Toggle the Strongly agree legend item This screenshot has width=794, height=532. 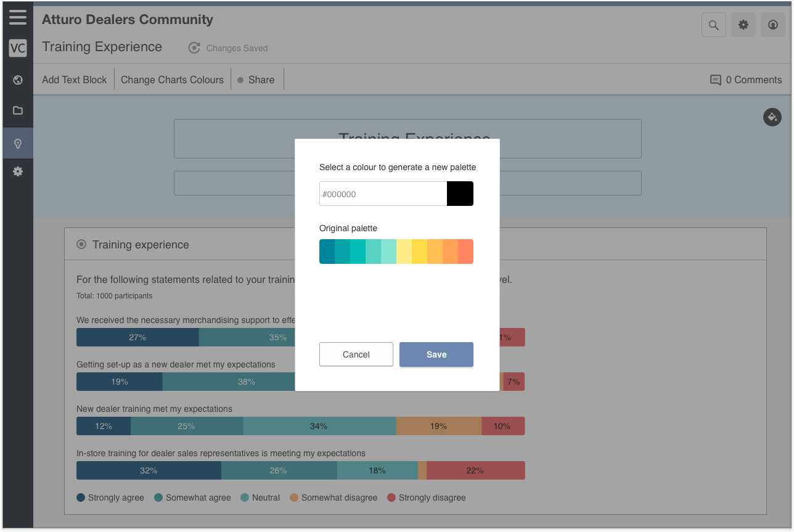pos(110,497)
